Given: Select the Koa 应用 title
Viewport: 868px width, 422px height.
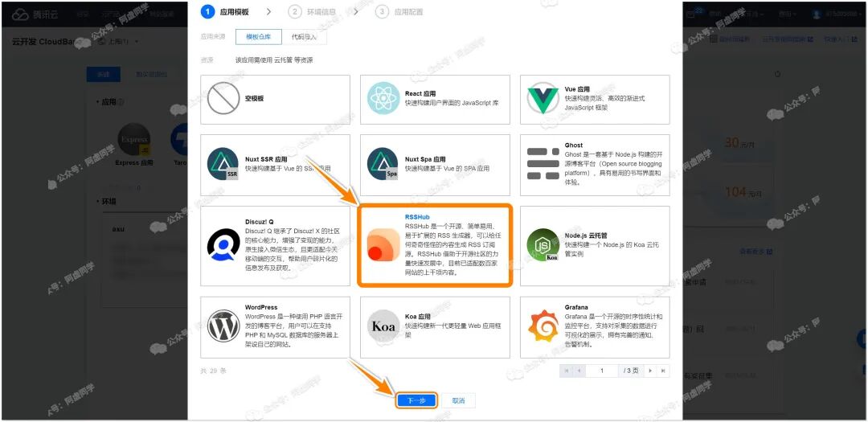Looking at the screenshot, I should click(x=418, y=317).
